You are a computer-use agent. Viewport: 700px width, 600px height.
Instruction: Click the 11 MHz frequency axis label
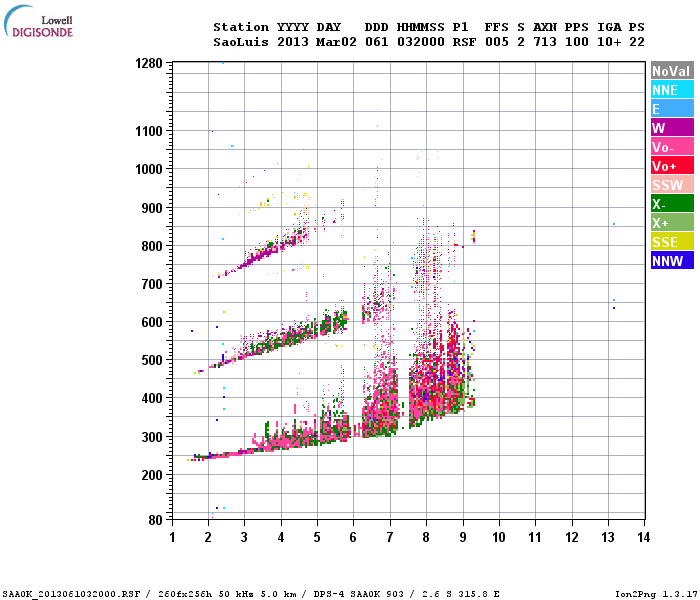click(x=535, y=537)
